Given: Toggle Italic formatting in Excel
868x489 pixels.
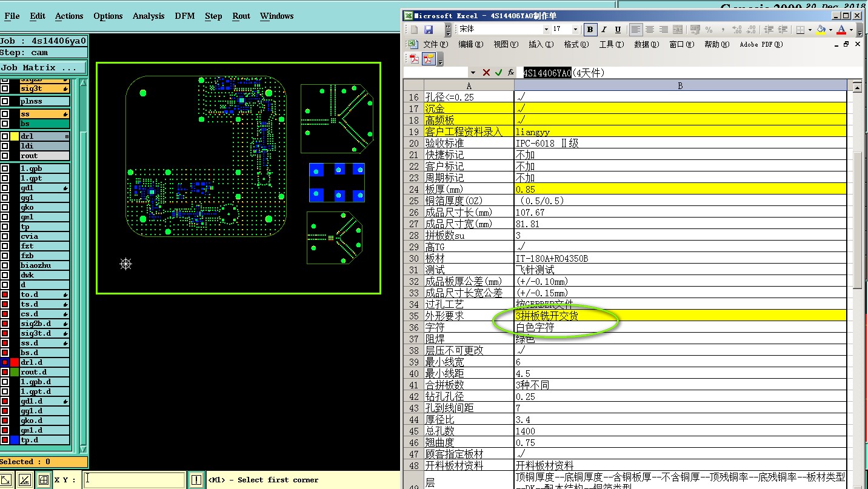Looking at the screenshot, I should (x=604, y=30).
